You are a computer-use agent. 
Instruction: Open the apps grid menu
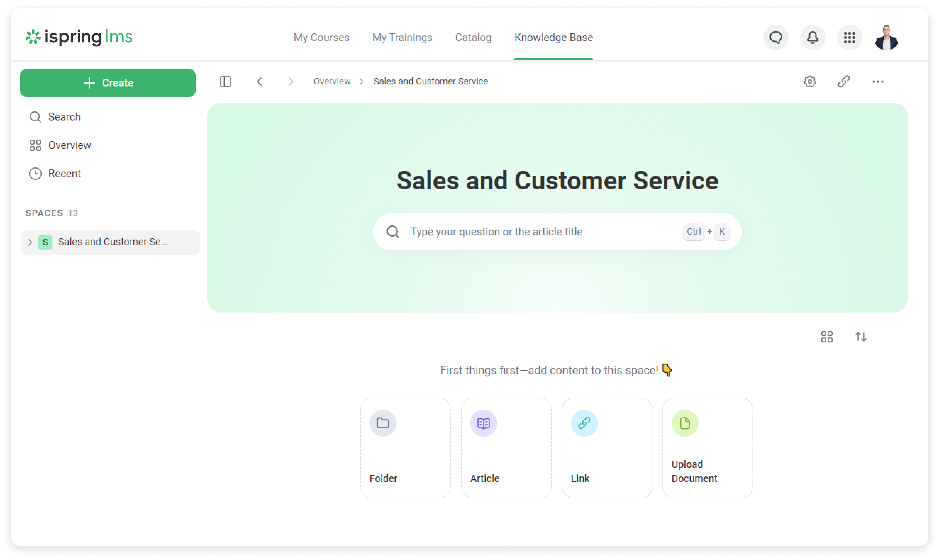(849, 37)
